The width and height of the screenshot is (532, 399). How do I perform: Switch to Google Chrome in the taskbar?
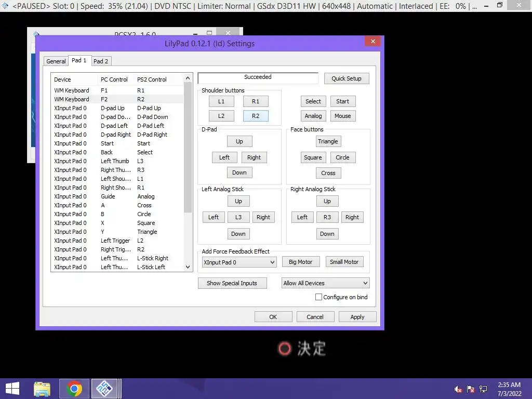[x=74, y=389]
